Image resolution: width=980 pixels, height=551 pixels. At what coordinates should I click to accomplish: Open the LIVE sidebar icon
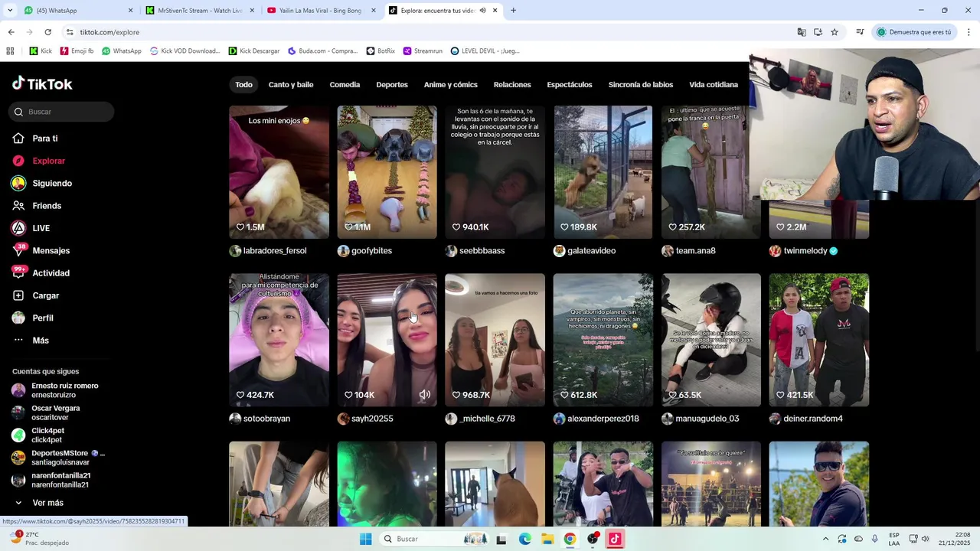[18, 228]
